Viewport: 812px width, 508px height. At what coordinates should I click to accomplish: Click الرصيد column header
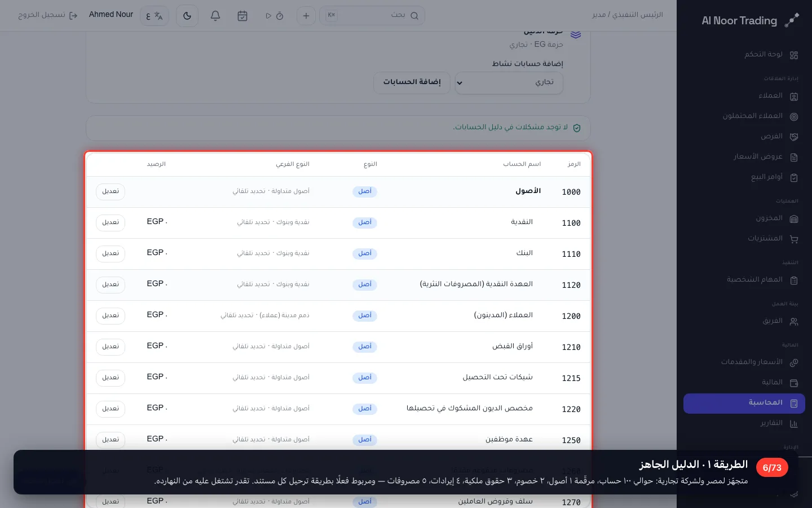coord(156,164)
